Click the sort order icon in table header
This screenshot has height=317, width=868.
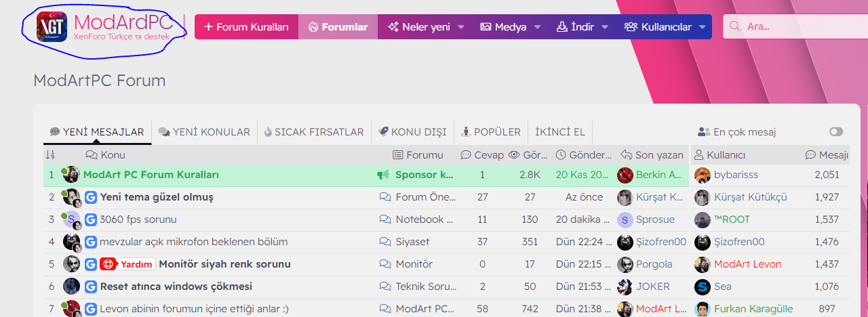click(x=50, y=155)
